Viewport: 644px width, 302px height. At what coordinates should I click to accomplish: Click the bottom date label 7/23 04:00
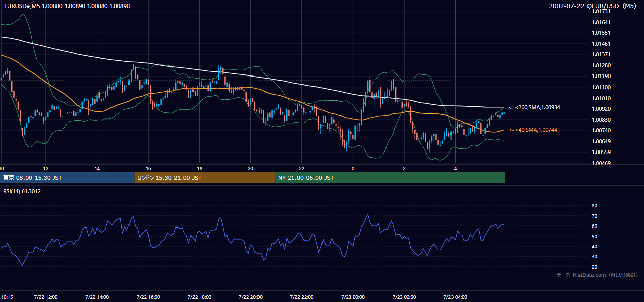pyautogui.click(x=455, y=297)
